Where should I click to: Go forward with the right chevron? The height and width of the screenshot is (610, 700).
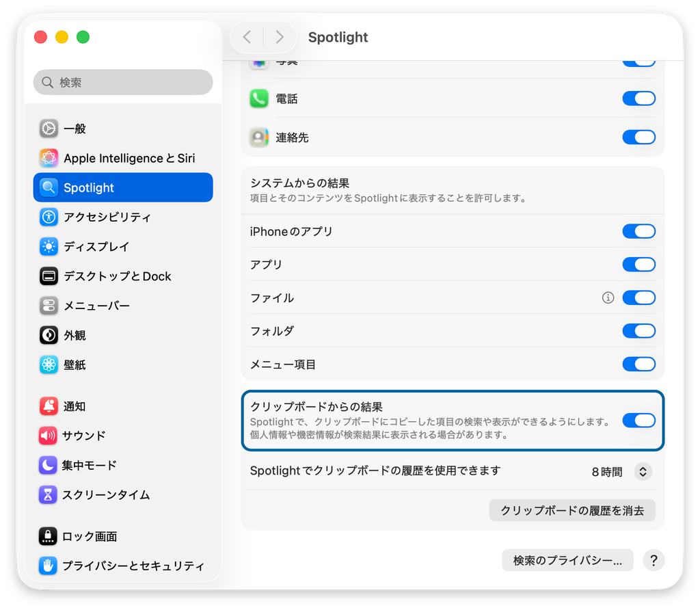(x=280, y=37)
